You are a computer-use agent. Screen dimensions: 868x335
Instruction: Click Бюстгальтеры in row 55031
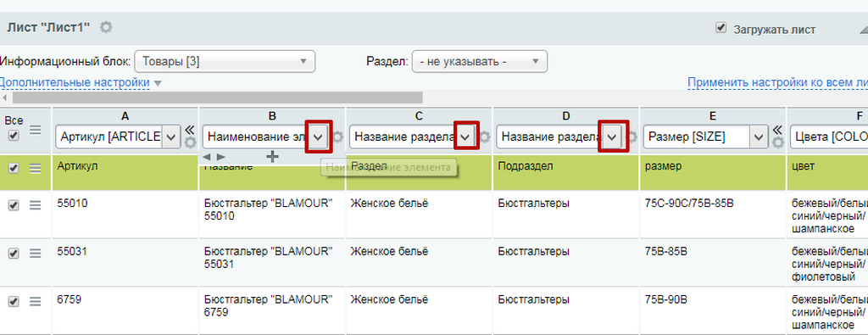tap(534, 251)
